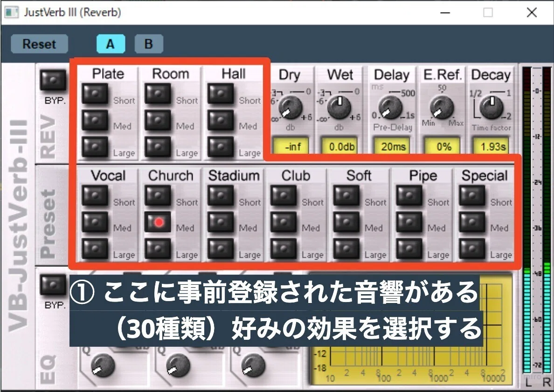Click the E.Ref. value display 0%
The height and width of the screenshot is (392, 554).
[442, 146]
